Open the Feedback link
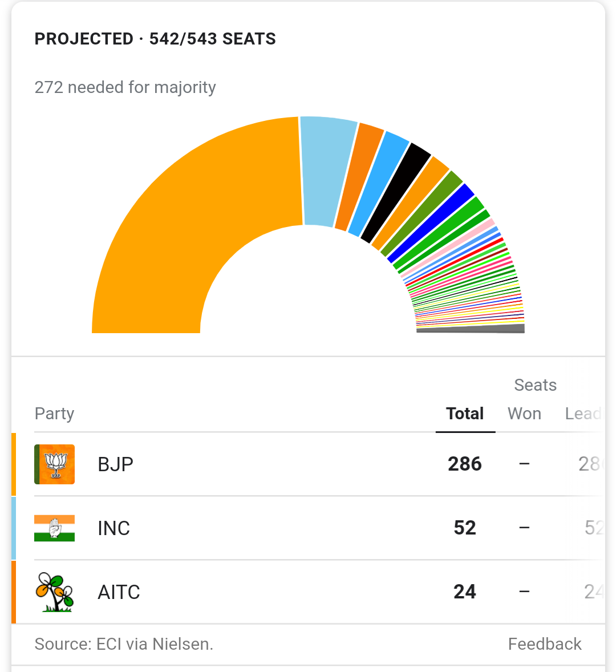The width and height of the screenshot is (616, 672). pos(545,644)
